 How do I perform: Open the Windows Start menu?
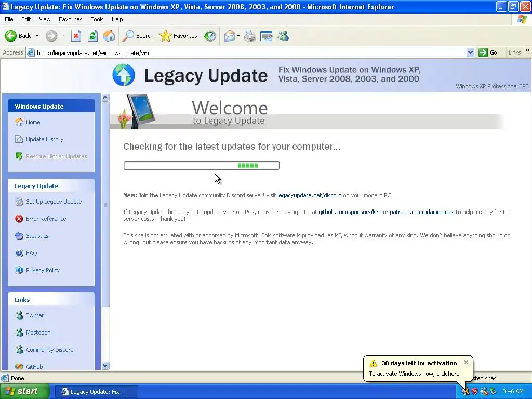[25, 392]
